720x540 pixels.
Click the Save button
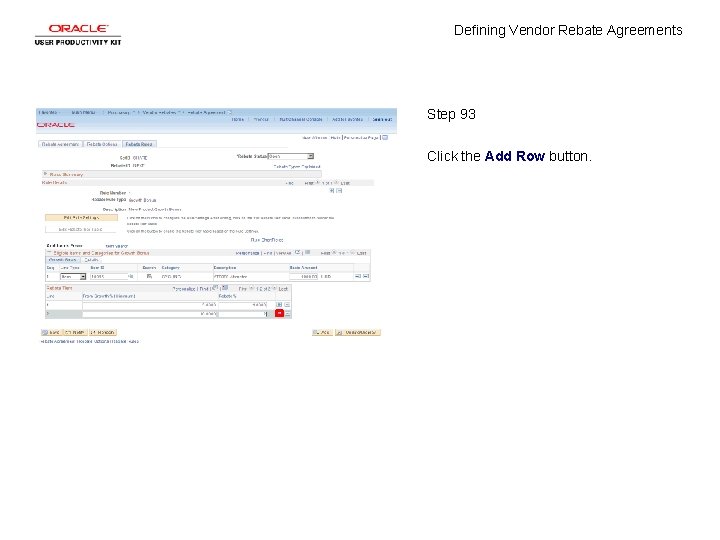(51, 332)
